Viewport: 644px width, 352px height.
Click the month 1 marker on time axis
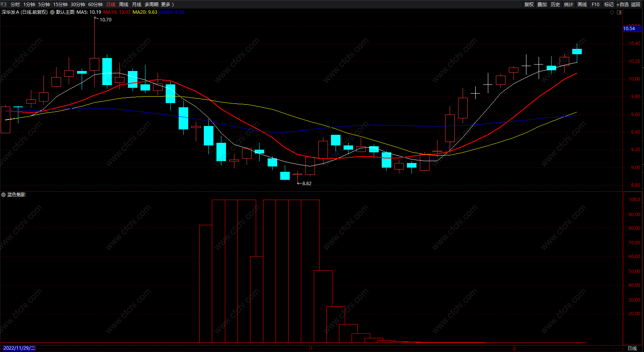point(312,348)
